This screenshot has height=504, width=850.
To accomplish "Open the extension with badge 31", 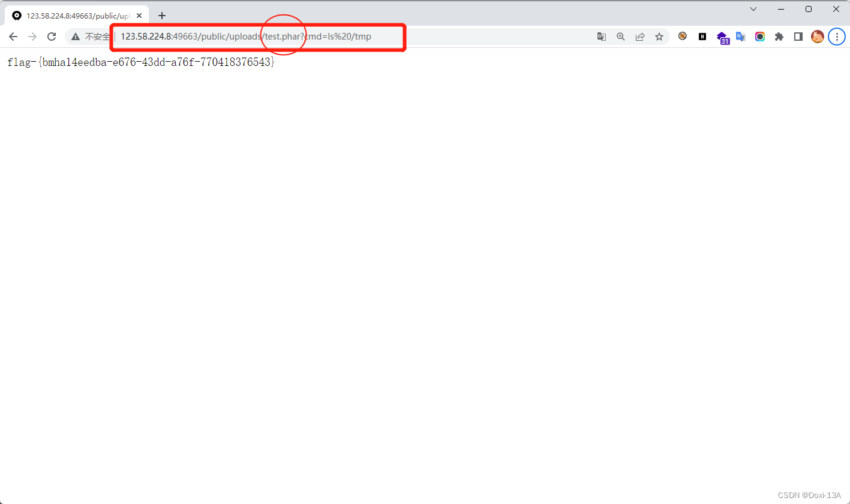I will [722, 37].
